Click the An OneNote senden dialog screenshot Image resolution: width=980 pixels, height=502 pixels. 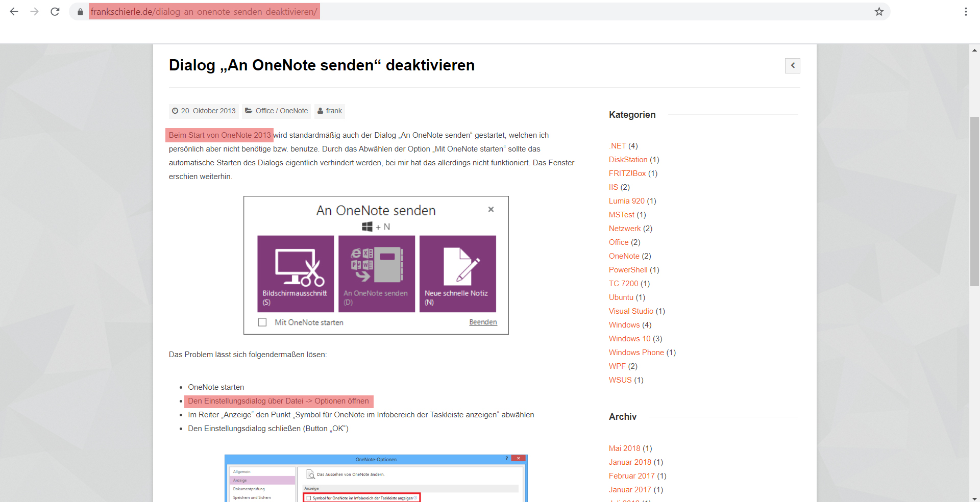376,265
